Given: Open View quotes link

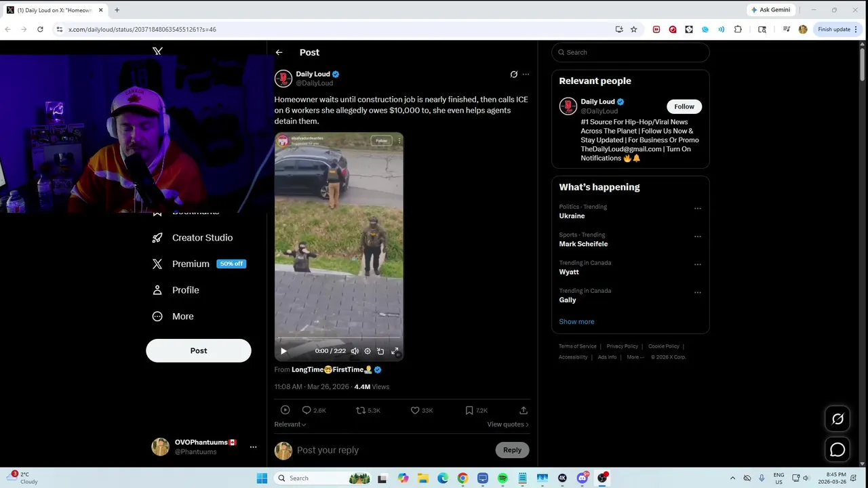Looking at the screenshot, I should point(508,424).
